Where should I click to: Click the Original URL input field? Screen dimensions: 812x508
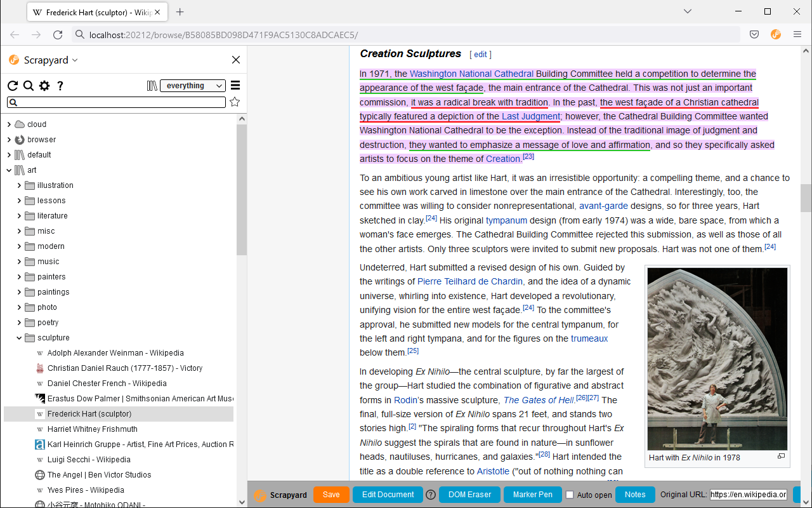click(x=749, y=495)
